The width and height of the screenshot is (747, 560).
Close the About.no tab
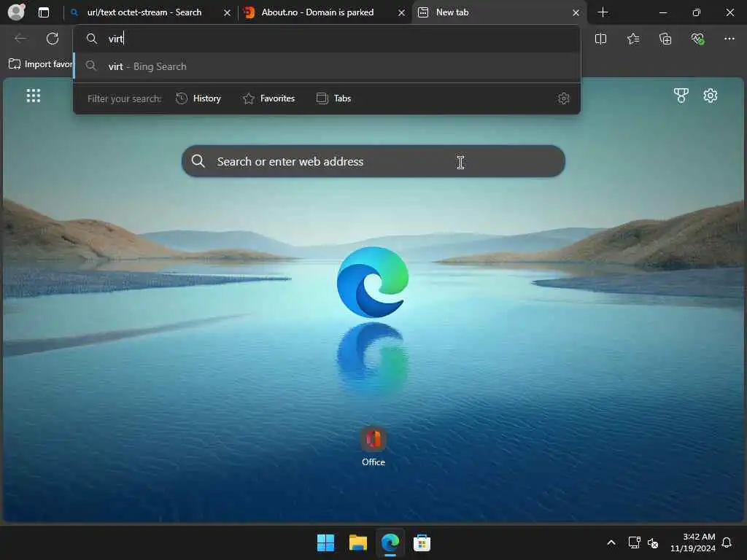pyautogui.click(x=402, y=13)
